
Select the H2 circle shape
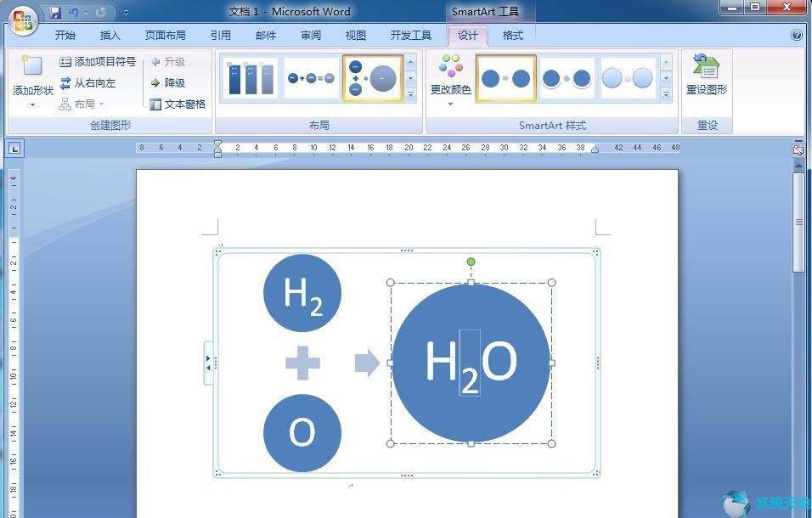coord(302,293)
